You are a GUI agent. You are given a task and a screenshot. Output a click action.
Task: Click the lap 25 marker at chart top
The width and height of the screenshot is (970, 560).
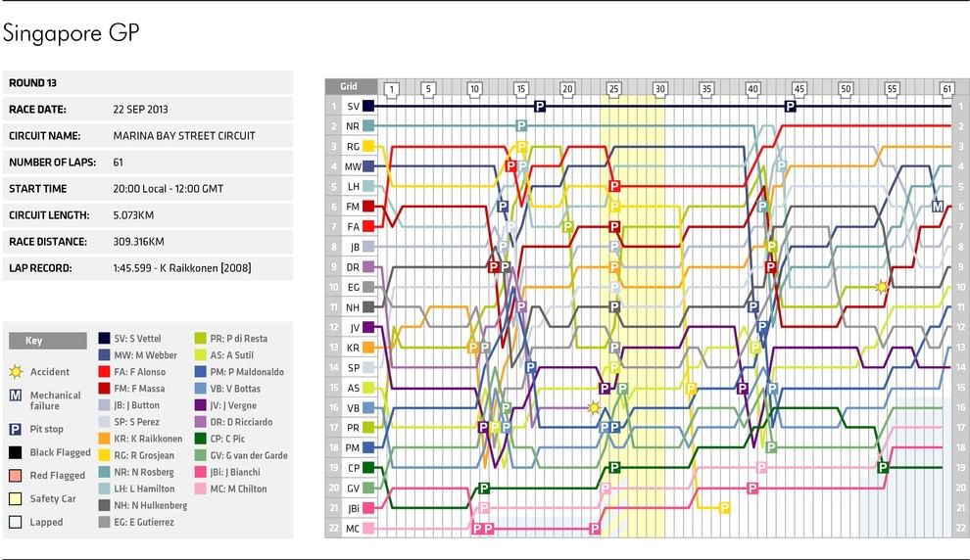coord(613,89)
